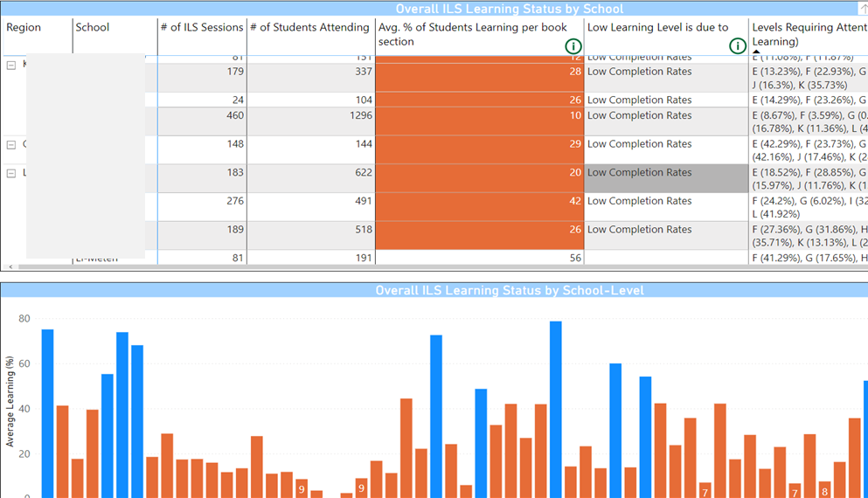868x498 pixels.
Task: Select the orange cell showing 29
Action: (x=479, y=150)
